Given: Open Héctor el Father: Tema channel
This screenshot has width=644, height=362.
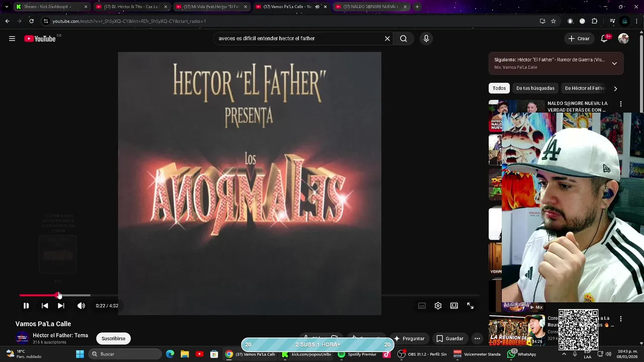Looking at the screenshot, I should click(x=60, y=335).
